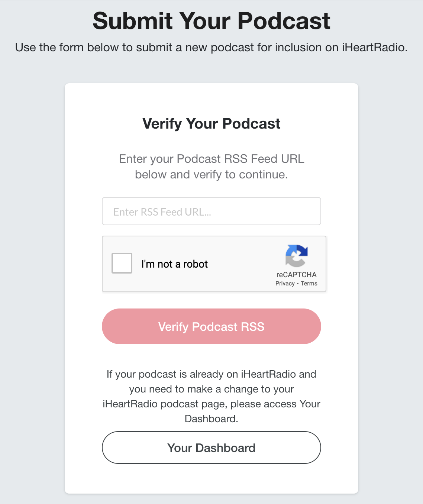
Task: Click the reCAPTCHA brand text under the logo
Action: coord(296,275)
